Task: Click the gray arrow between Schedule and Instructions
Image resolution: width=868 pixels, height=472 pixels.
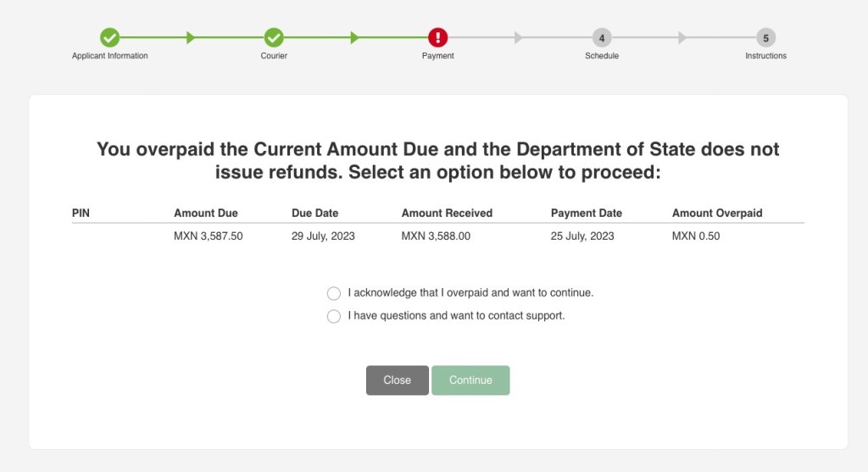Action: click(683, 37)
